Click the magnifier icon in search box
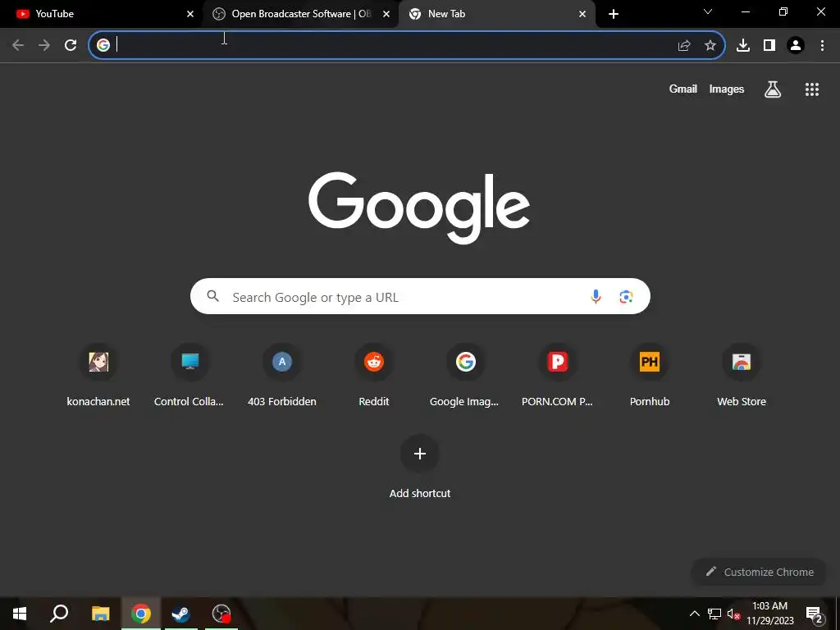Viewport: 840px width, 630px height. pyautogui.click(x=212, y=295)
